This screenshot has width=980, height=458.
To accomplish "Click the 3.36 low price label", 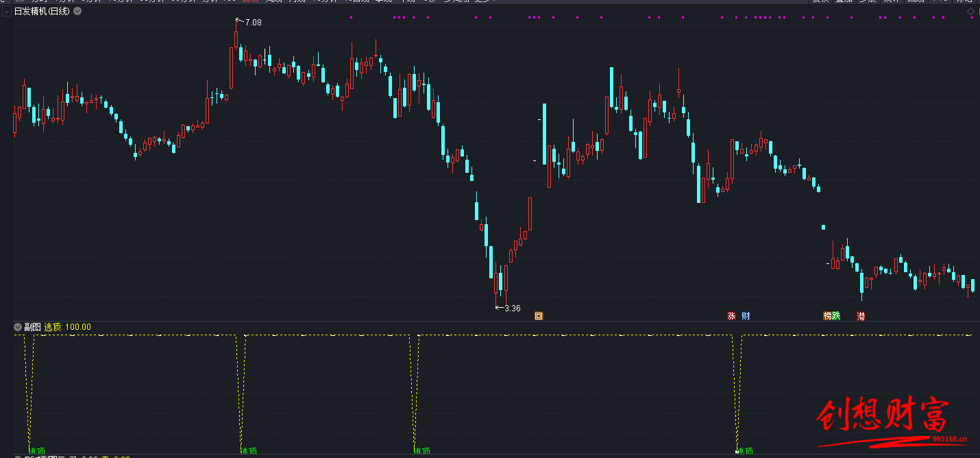I will [x=512, y=308].
